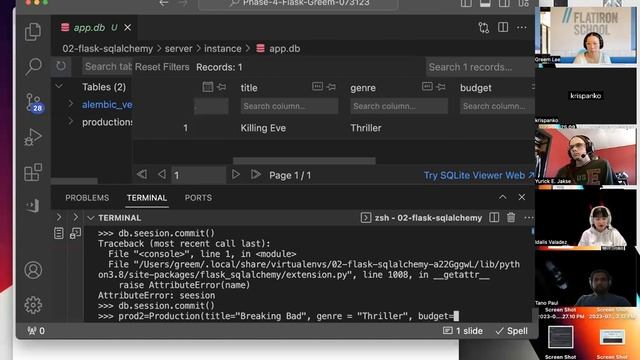The height and width of the screenshot is (360, 640).
Task: Select krispanko video tile
Action: coord(585,96)
